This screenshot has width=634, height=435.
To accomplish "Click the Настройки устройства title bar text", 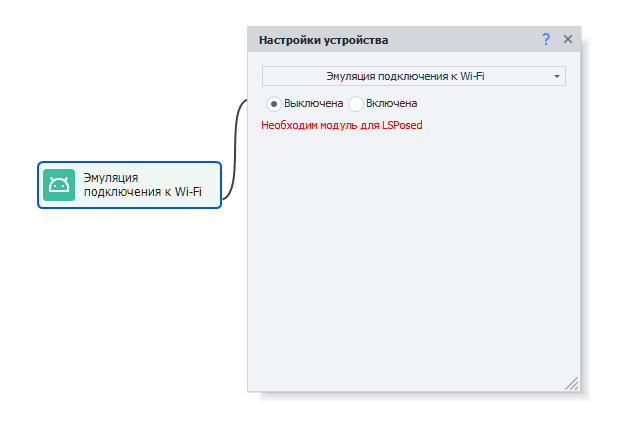I will (x=323, y=40).
